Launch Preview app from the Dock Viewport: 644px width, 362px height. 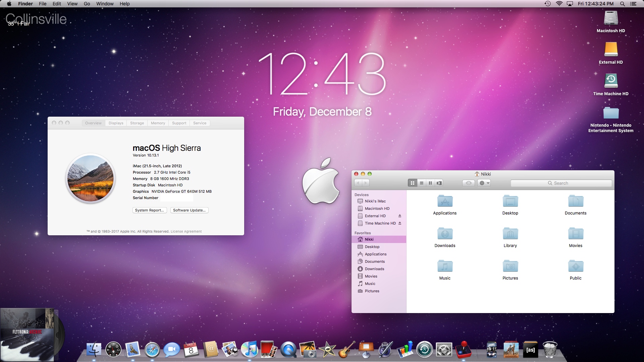[230, 350]
